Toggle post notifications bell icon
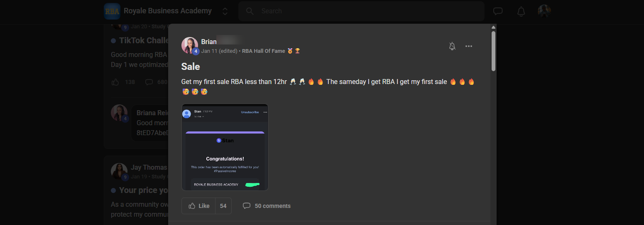This screenshot has height=225, width=644. (x=452, y=46)
